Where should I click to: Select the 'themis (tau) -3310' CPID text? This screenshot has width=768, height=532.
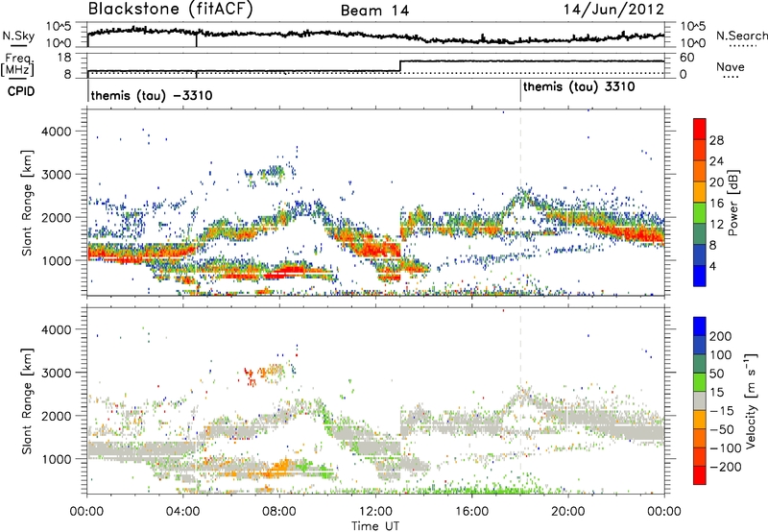pos(152,95)
